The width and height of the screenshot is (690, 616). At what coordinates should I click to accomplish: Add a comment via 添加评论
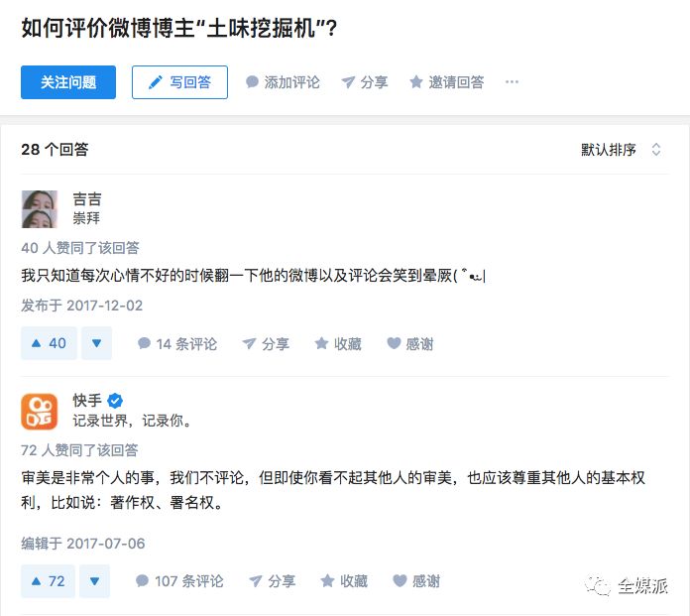(283, 82)
